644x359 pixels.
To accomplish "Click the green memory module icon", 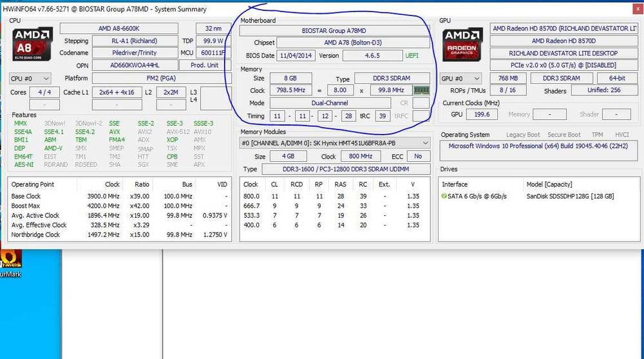I will (421, 90).
